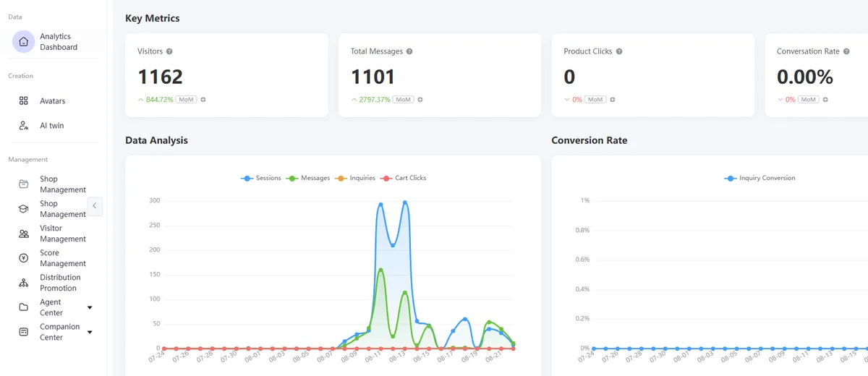
Task: Select the Score Management yen coin icon
Action: click(x=24, y=258)
